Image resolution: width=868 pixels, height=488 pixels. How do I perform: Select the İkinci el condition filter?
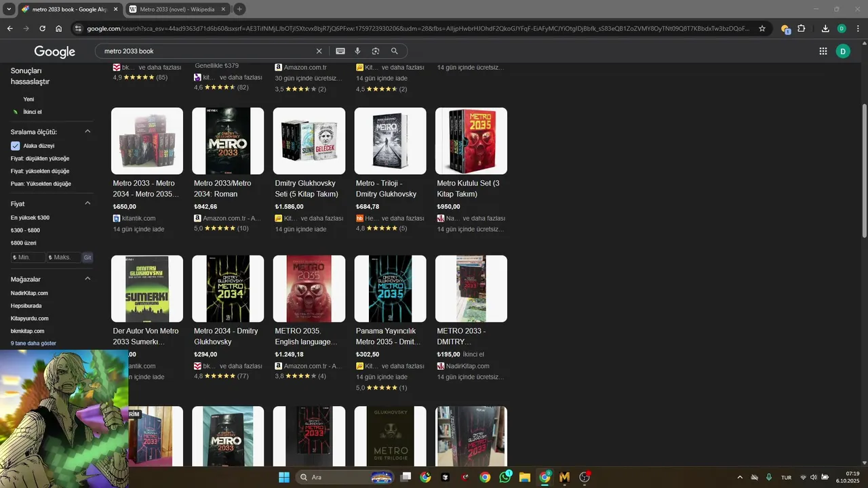click(x=32, y=112)
